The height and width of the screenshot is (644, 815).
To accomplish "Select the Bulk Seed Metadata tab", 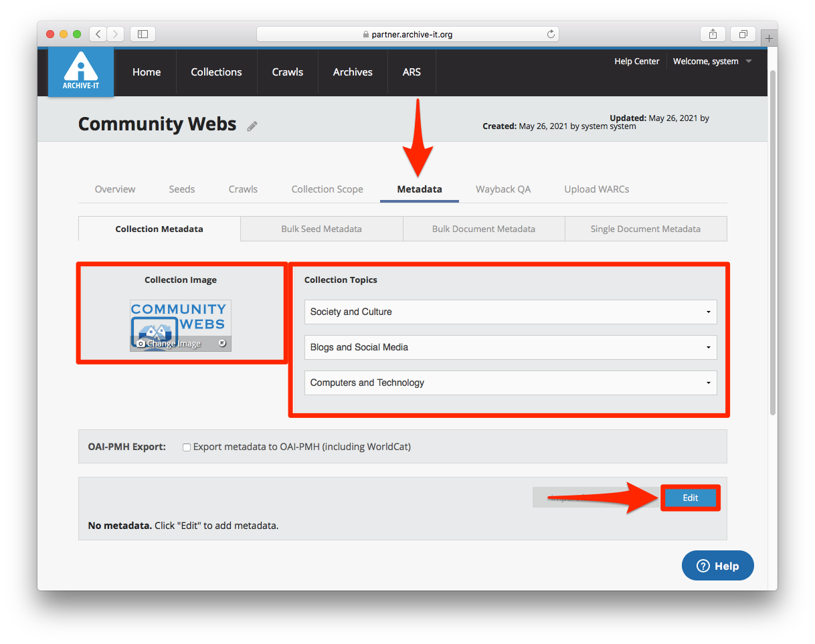I will [x=321, y=229].
